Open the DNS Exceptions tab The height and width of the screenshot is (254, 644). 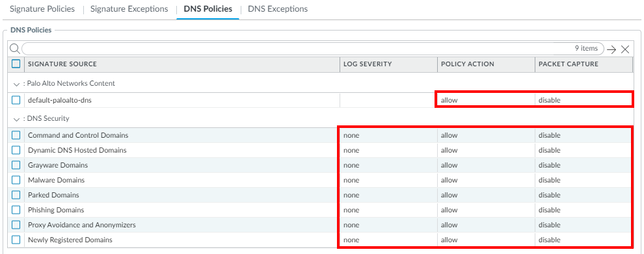(278, 8)
